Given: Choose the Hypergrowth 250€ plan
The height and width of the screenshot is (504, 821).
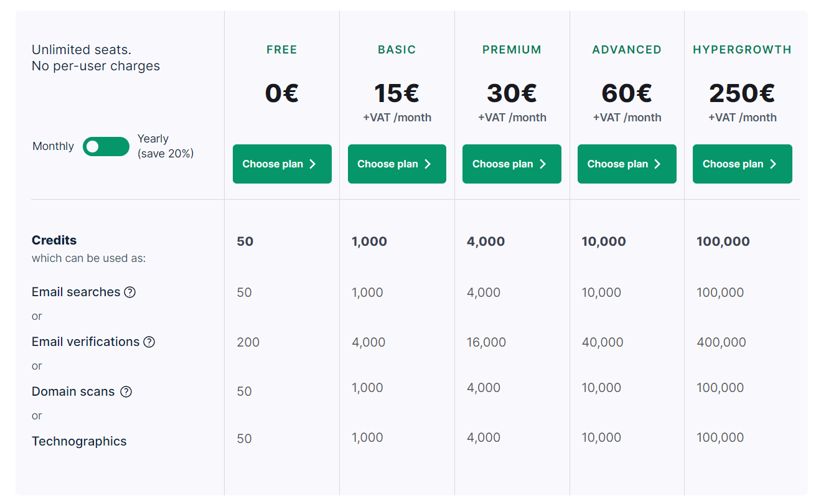Looking at the screenshot, I should [x=743, y=164].
